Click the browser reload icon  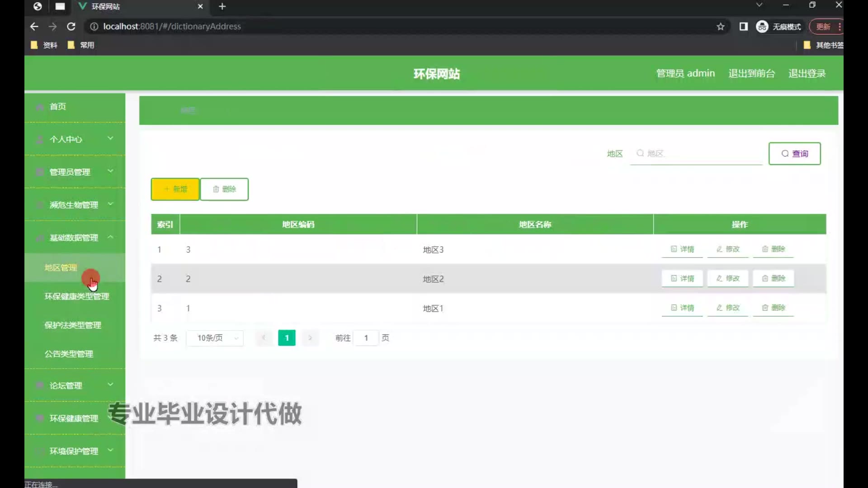[x=71, y=27]
